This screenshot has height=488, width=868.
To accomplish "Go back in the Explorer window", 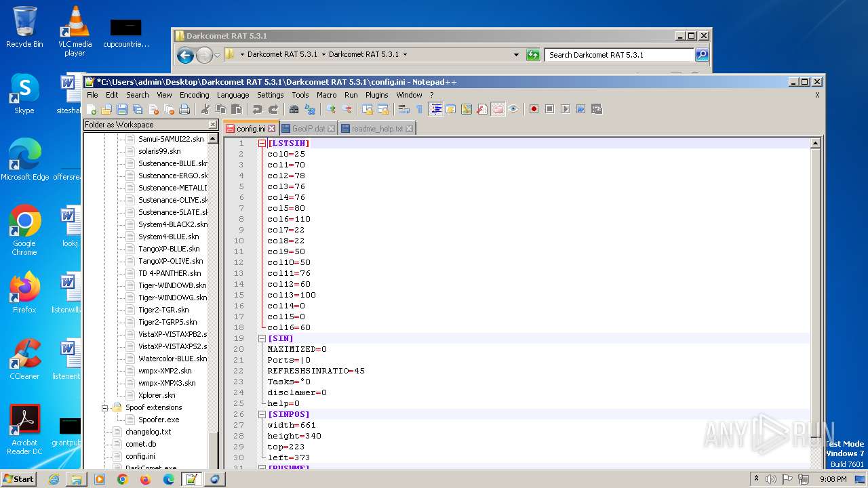I will pyautogui.click(x=185, y=55).
